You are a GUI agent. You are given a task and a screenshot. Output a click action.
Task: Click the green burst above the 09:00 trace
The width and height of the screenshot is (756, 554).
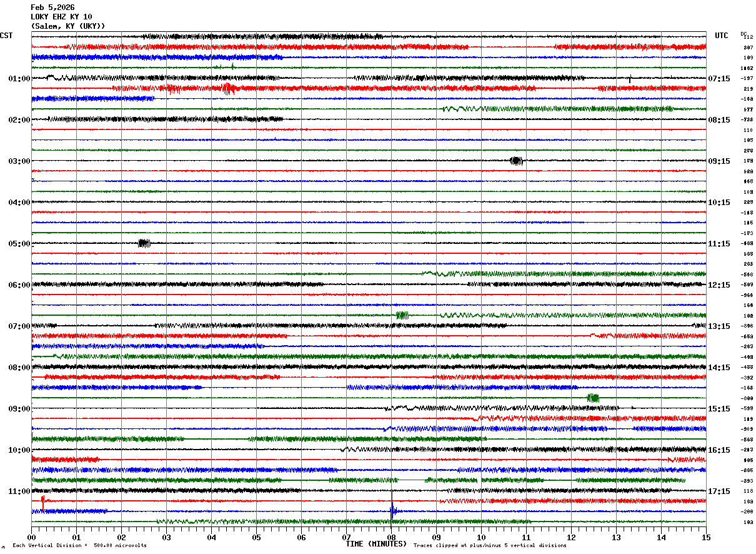pyautogui.click(x=593, y=398)
